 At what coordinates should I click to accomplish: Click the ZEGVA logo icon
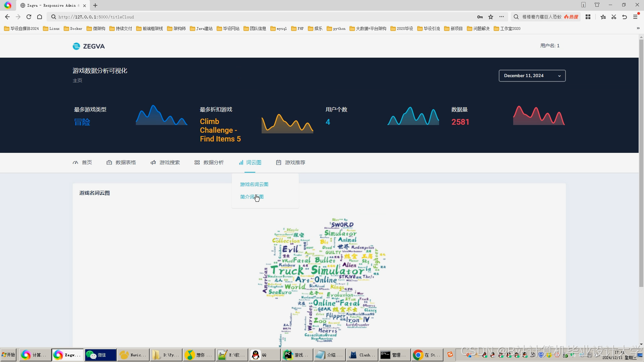[76, 46]
